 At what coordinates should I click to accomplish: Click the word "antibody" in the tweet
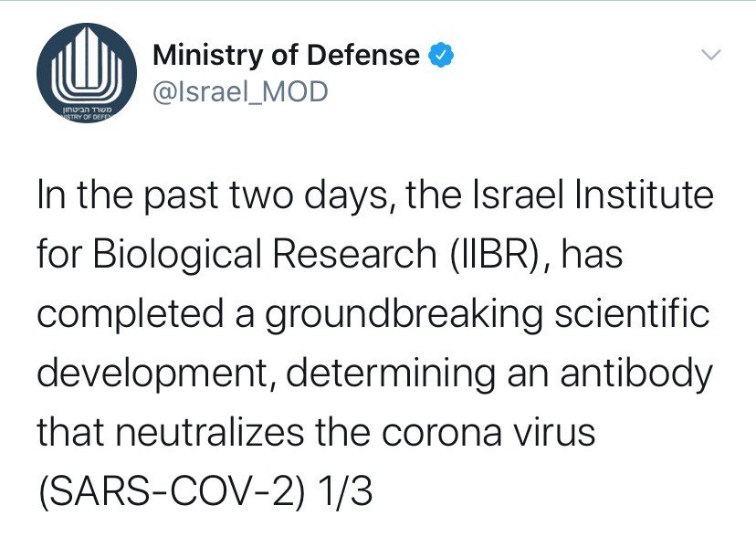click(x=636, y=374)
